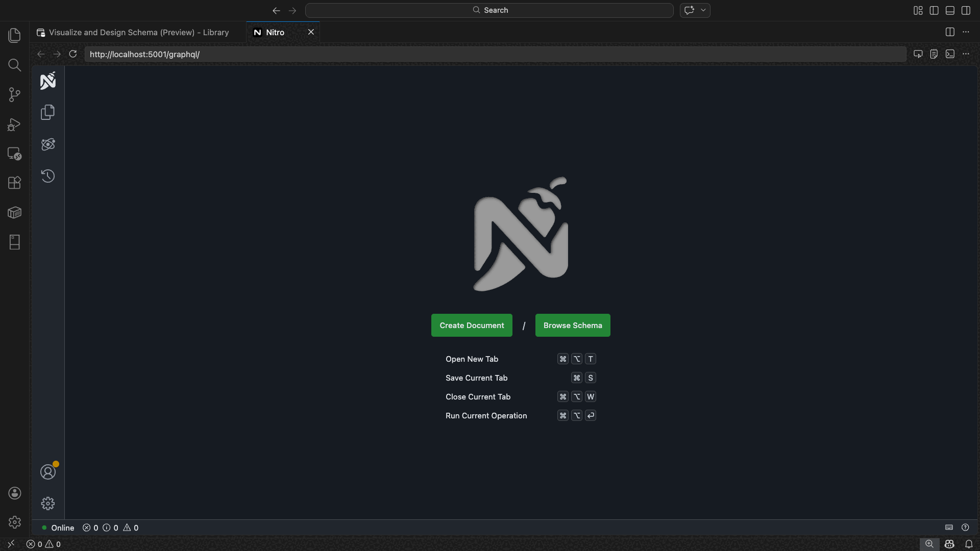980x551 pixels.
Task: Open Nitro documents panel icon
Action: 48,112
